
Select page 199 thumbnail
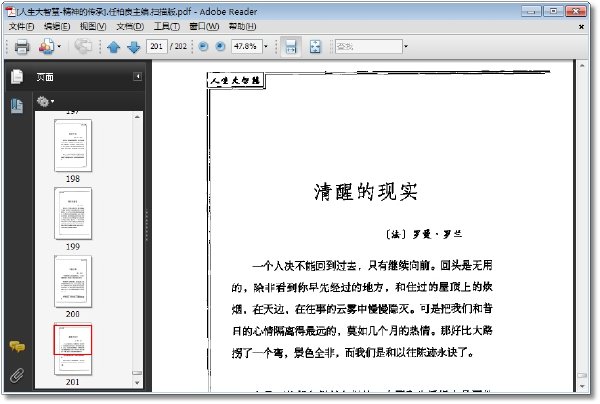pyautogui.click(x=73, y=213)
